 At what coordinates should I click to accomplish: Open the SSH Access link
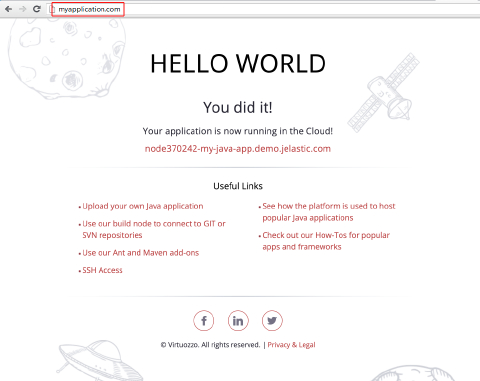[102, 270]
